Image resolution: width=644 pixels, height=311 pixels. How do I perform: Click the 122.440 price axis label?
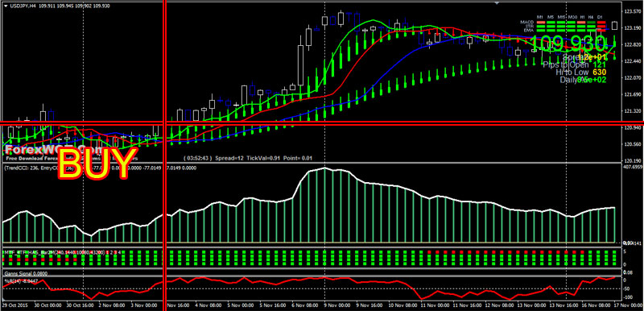(632, 61)
